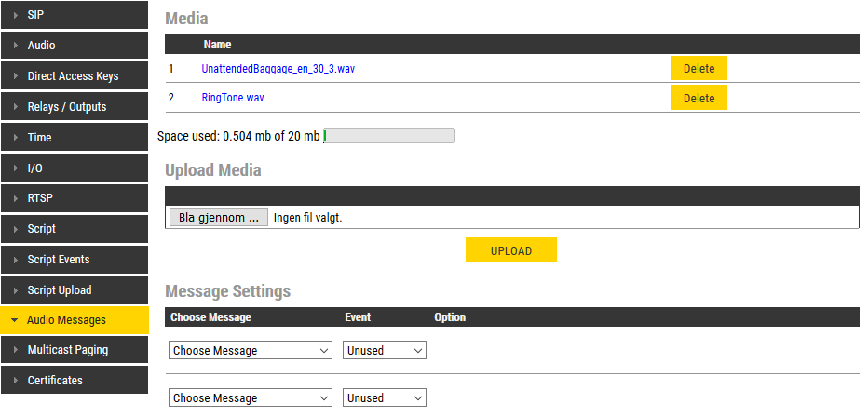
Task: Delete the RingTone.wav media file
Action: click(x=698, y=98)
